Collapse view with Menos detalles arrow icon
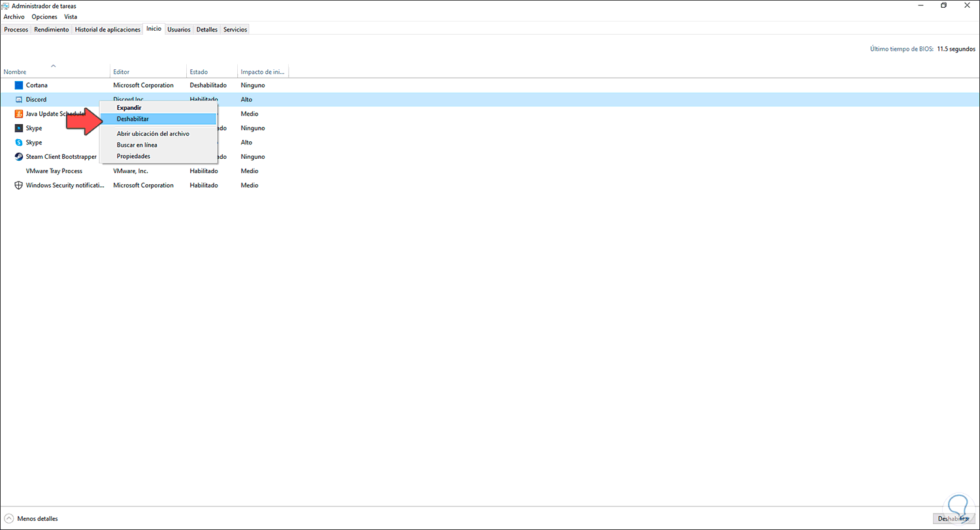 8,519
